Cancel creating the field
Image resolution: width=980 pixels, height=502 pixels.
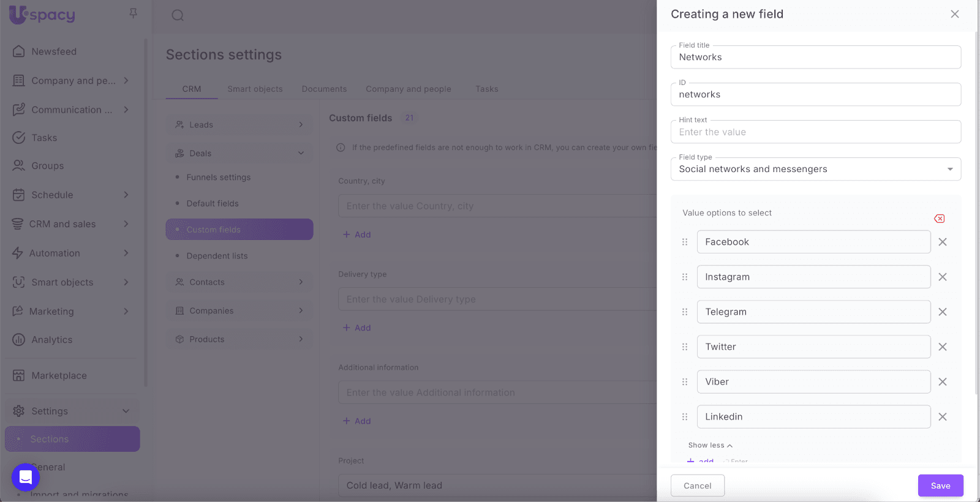(697, 485)
